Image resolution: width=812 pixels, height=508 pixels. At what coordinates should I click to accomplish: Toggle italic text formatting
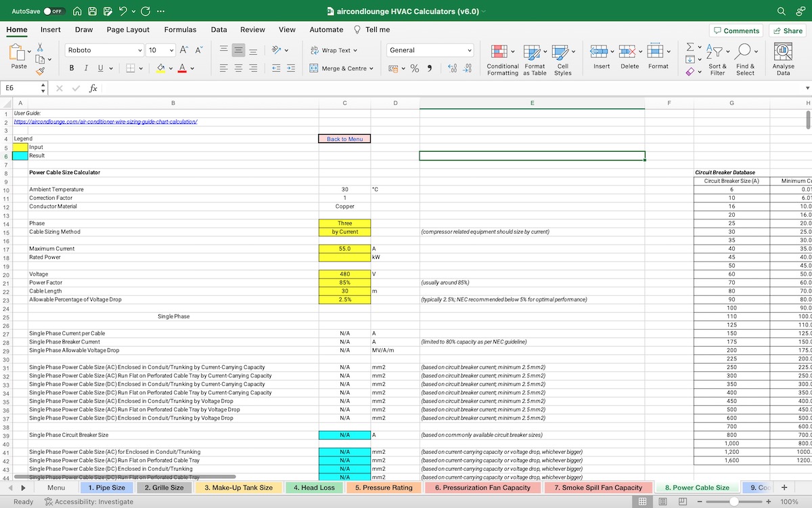click(x=86, y=68)
